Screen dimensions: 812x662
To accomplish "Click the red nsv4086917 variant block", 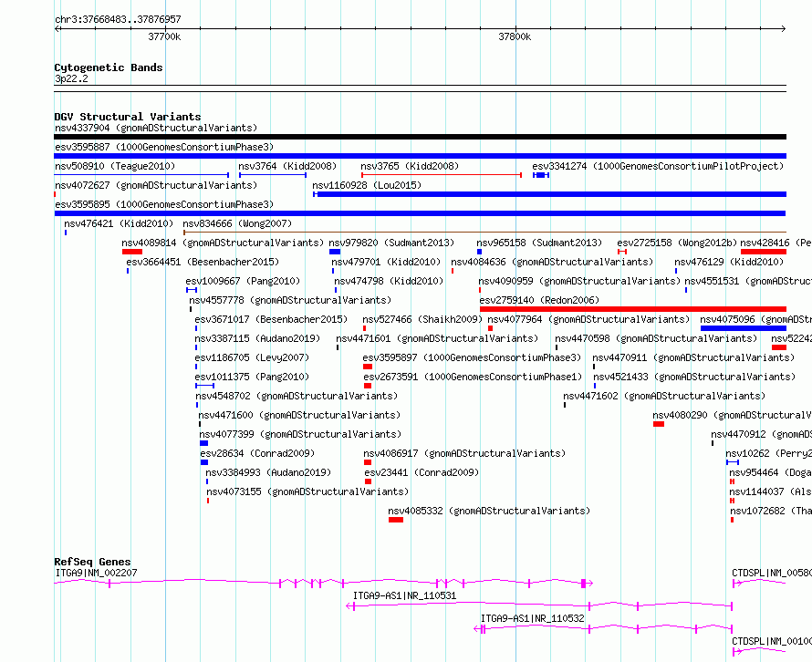I will [368, 462].
